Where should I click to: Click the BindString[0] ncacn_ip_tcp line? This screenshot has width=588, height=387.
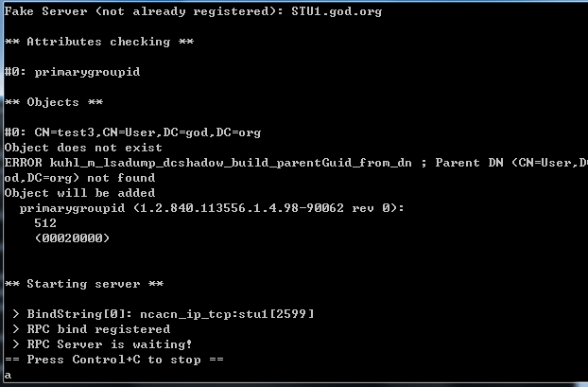coord(163,313)
